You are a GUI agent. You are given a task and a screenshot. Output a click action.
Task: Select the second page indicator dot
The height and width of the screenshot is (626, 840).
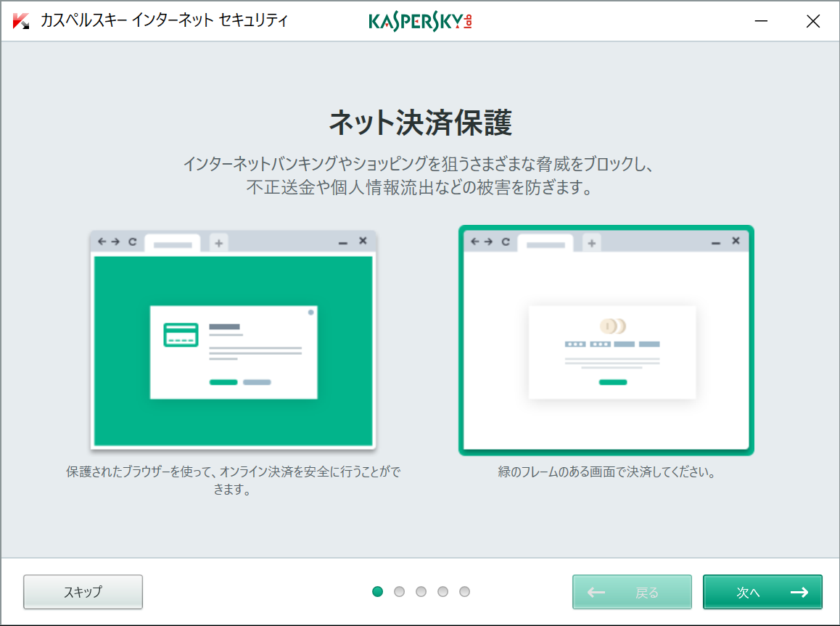pos(399,591)
